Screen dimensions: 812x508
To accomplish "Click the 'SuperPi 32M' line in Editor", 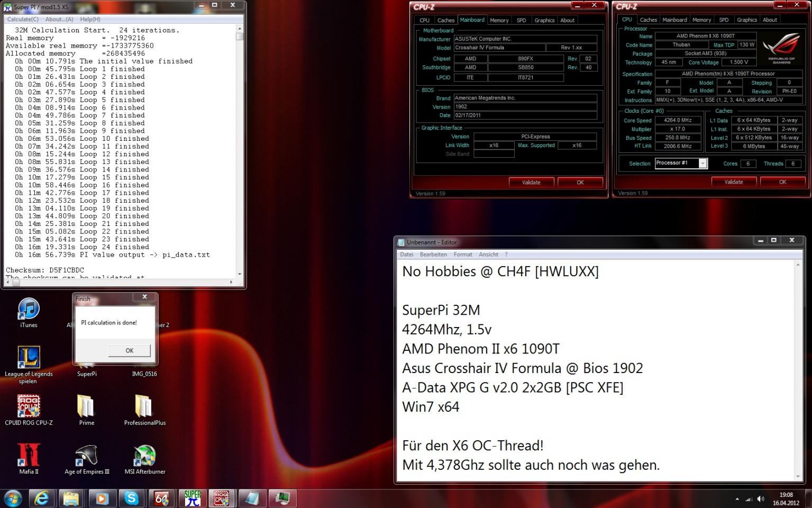I will pyautogui.click(x=441, y=310).
